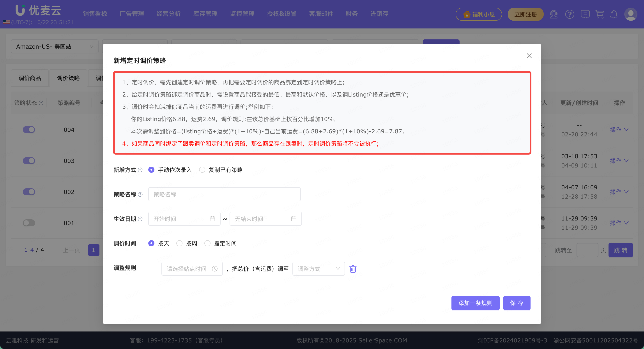
Task: Click the clock icon in 请选择站点时间 field
Action: pyautogui.click(x=214, y=269)
